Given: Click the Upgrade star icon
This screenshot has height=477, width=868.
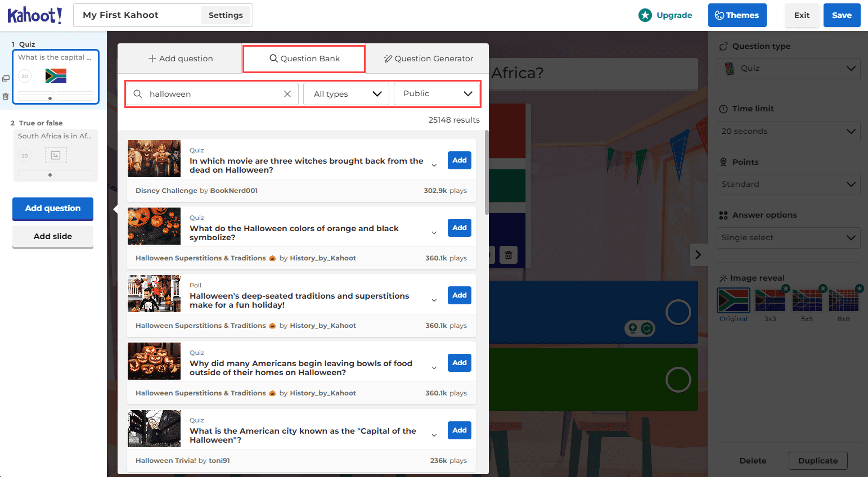Looking at the screenshot, I should click(x=645, y=15).
